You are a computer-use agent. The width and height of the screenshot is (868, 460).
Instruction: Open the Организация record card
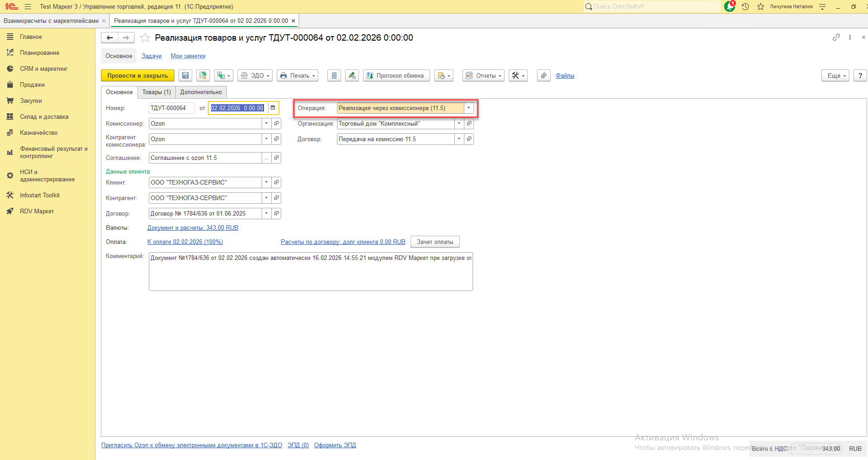[x=469, y=124]
